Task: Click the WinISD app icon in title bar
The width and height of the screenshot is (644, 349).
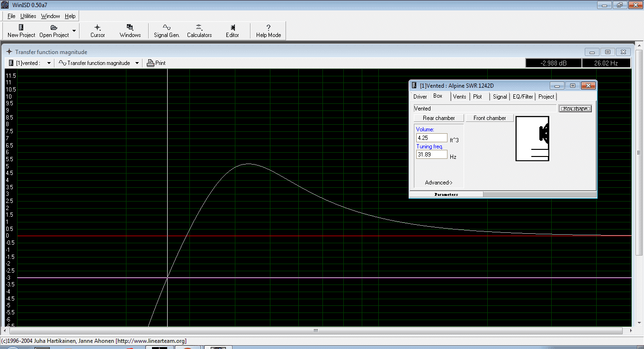Action: pos(5,5)
